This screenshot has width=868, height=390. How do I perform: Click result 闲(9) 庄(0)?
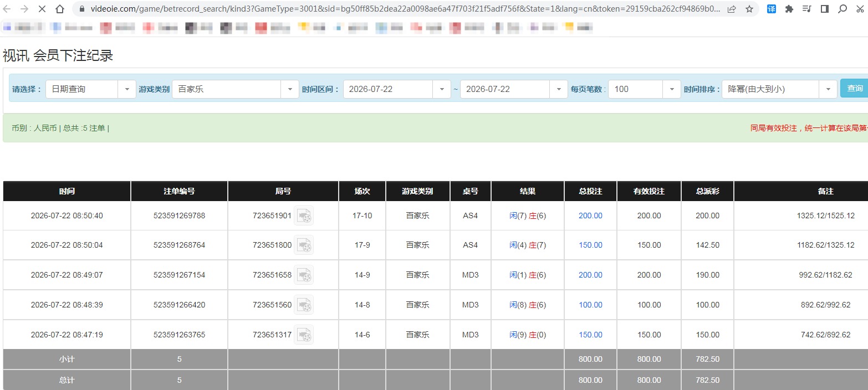coord(528,335)
